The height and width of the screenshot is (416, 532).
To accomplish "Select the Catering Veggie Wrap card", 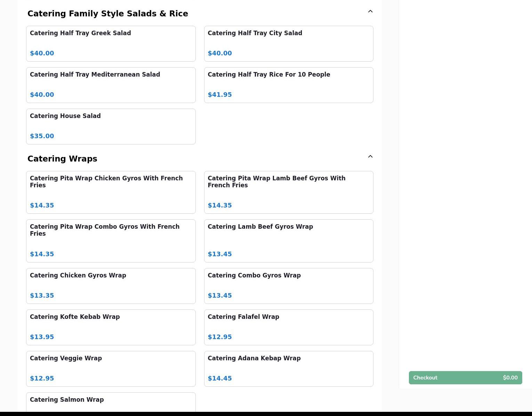I will (111, 369).
